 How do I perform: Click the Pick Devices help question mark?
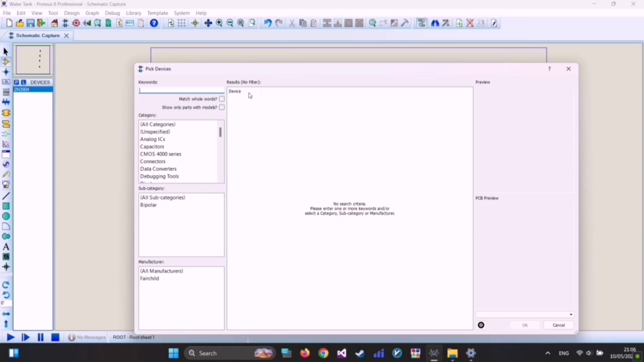tap(549, 69)
